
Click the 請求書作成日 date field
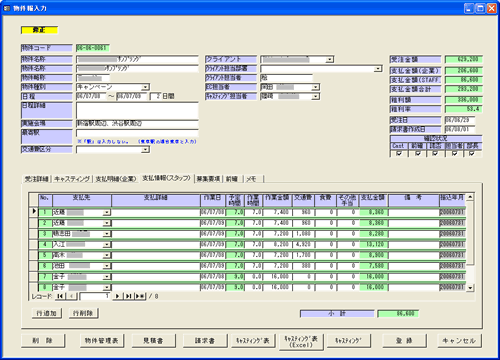[460, 129]
